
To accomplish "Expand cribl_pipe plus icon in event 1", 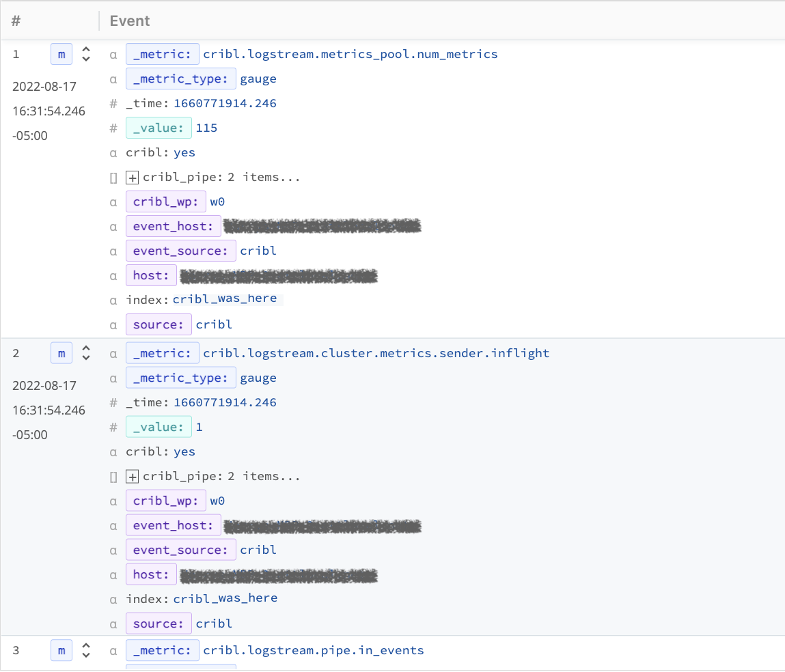I will pos(133,178).
